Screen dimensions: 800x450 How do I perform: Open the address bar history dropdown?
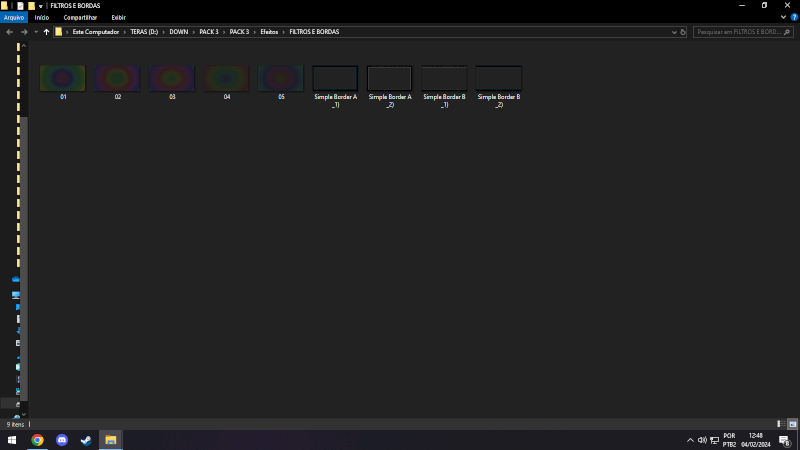[x=674, y=32]
